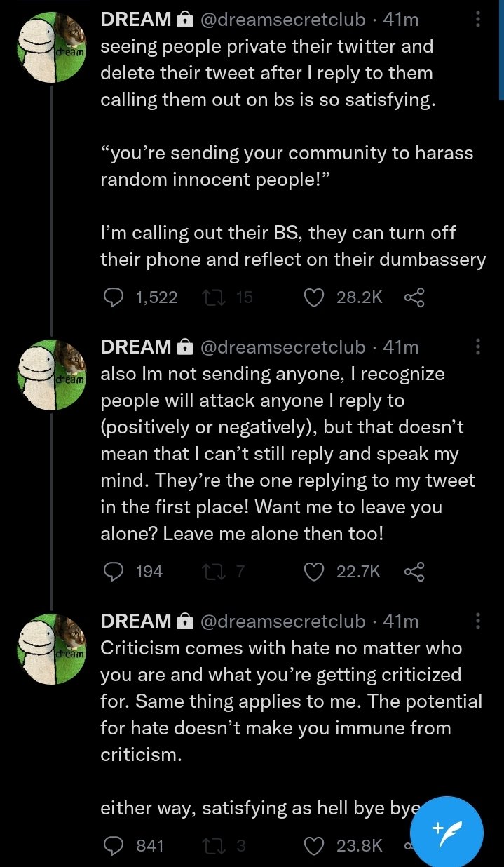Tap the DREAM display name on third tweet

136,621
